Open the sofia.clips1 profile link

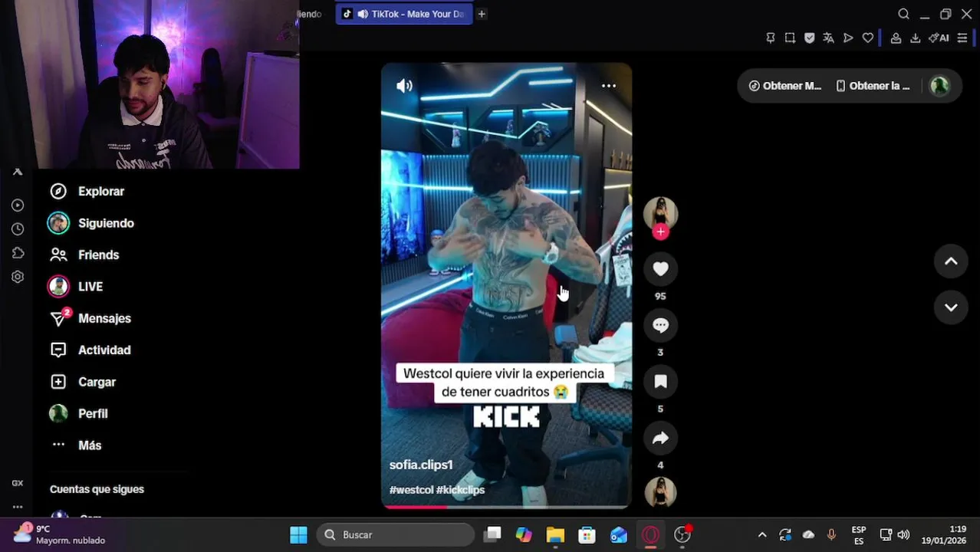click(x=421, y=465)
